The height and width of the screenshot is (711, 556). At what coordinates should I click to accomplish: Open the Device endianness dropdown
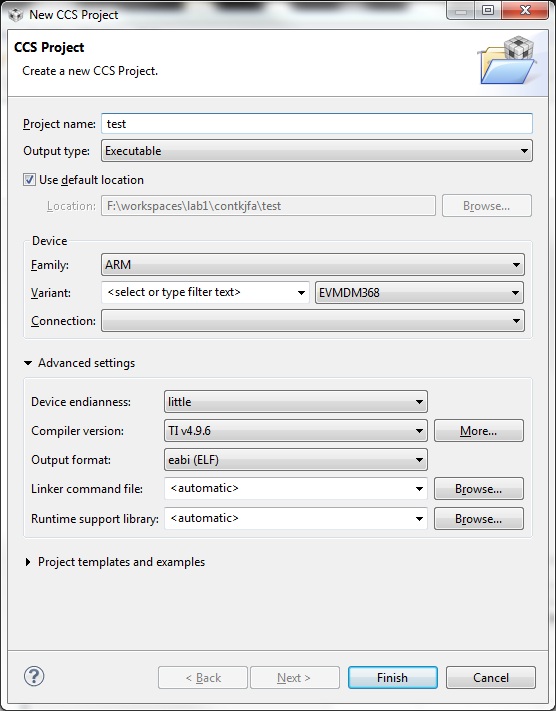[x=296, y=402]
